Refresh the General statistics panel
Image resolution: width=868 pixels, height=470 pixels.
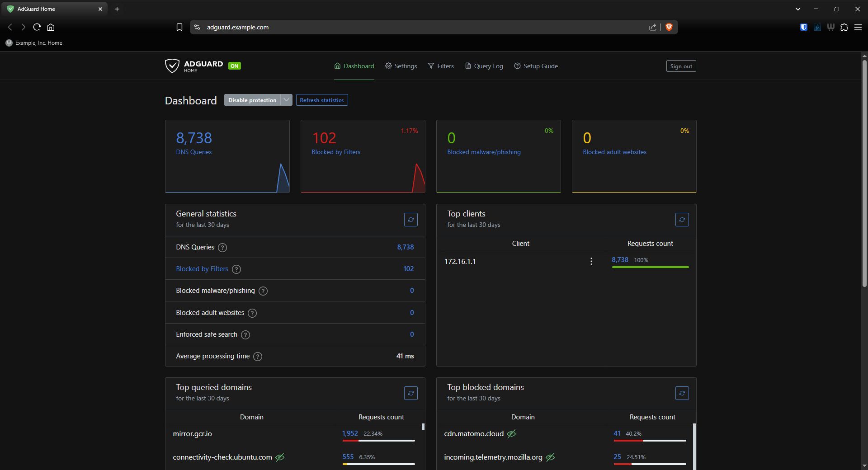pos(410,220)
